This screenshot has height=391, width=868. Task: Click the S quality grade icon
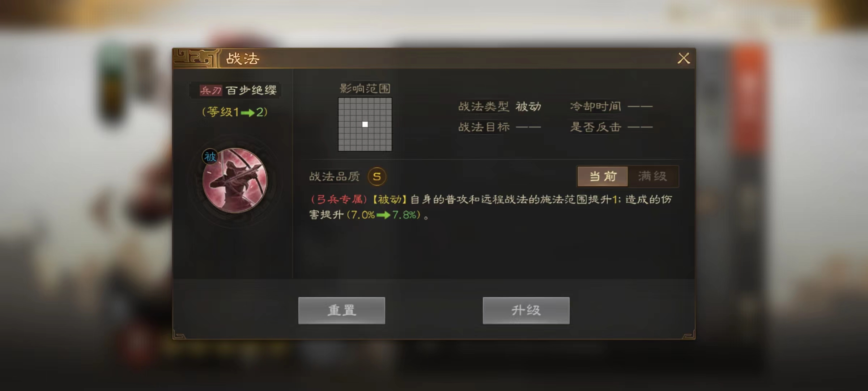click(x=376, y=176)
